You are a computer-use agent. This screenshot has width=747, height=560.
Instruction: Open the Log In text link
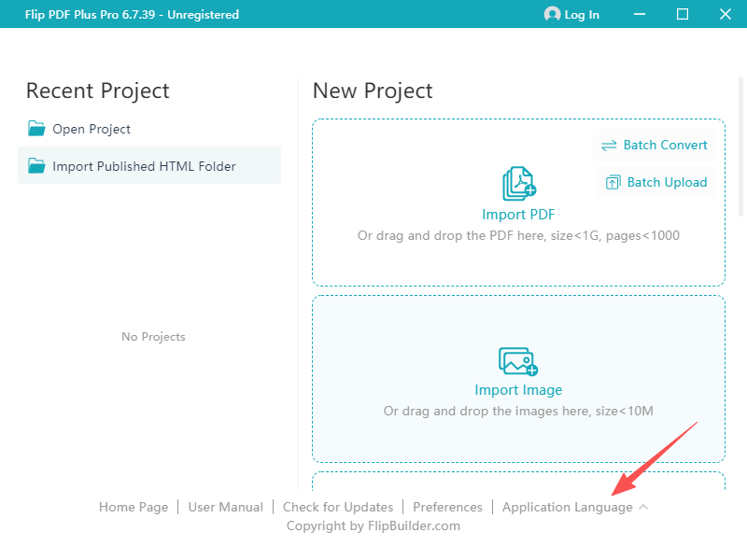click(x=582, y=15)
